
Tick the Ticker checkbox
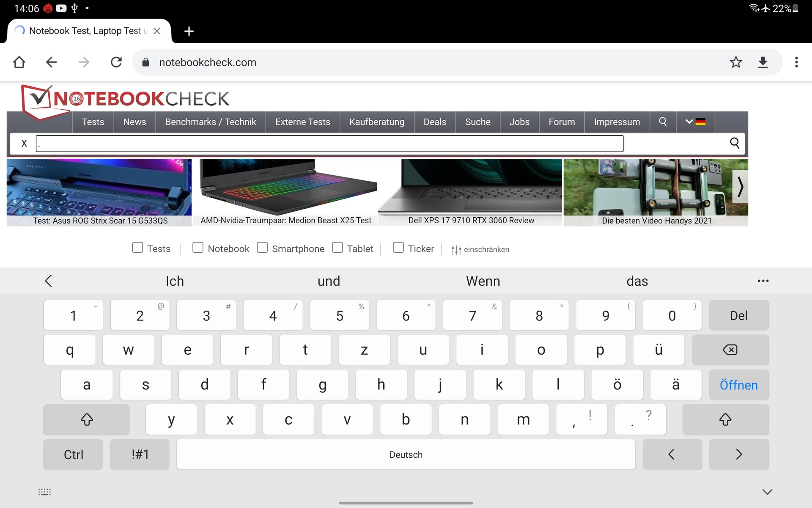(x=398, y=248)
